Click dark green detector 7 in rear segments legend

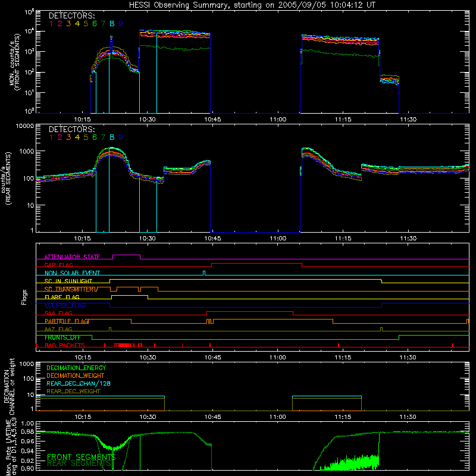(x=103, y=137)
